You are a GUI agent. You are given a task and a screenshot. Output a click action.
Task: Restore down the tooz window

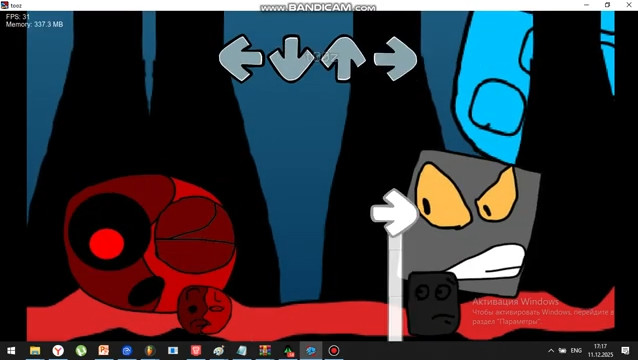[x=607, y=5]
